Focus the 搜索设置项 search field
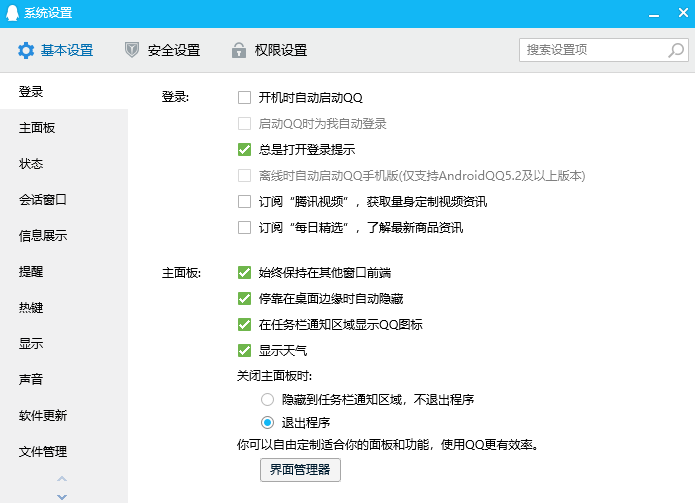 point(604,50)
